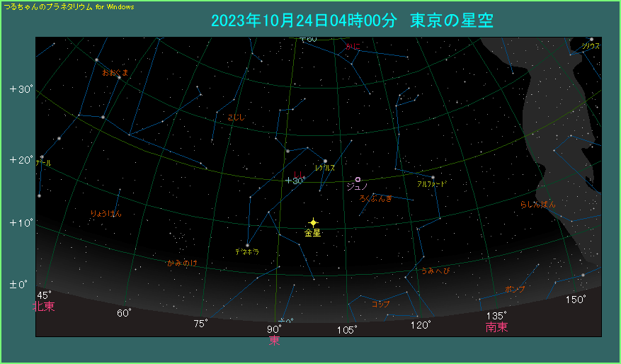Click the red しし constellation label
The height and width of the screenshot is (364, 621).
tap(298, 174)
